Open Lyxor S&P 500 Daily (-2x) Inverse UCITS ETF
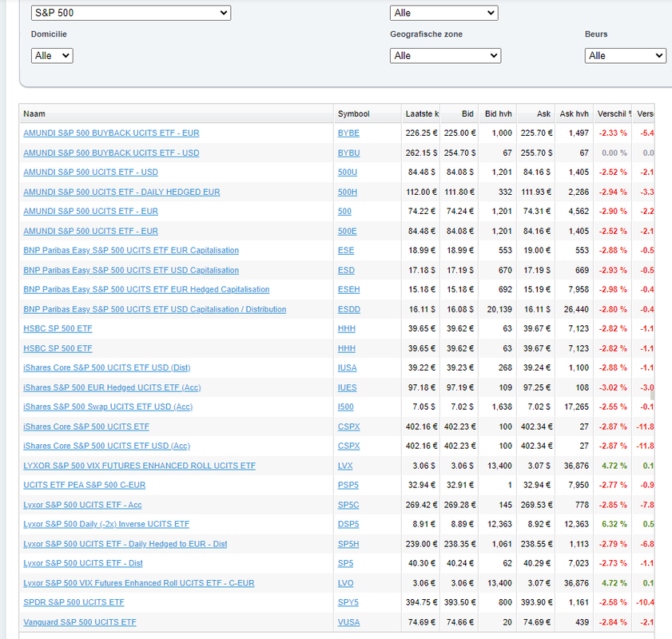This screenshot has height=639, width=672. 106,524
